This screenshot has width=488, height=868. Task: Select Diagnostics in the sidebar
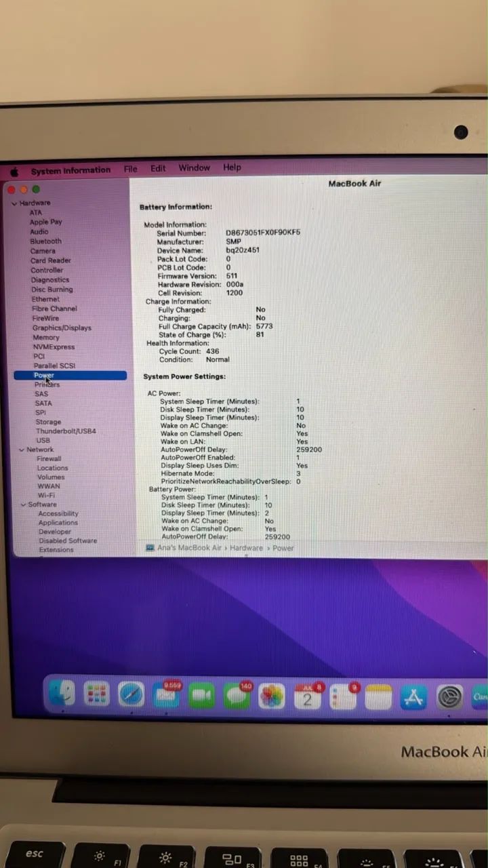point(50,279)
